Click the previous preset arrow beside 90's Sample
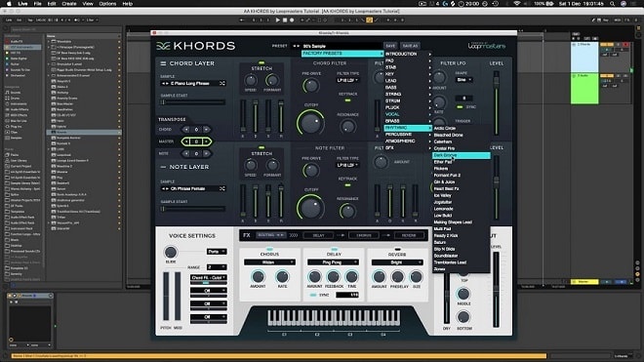644x362 pixels. tap(294, 46)
